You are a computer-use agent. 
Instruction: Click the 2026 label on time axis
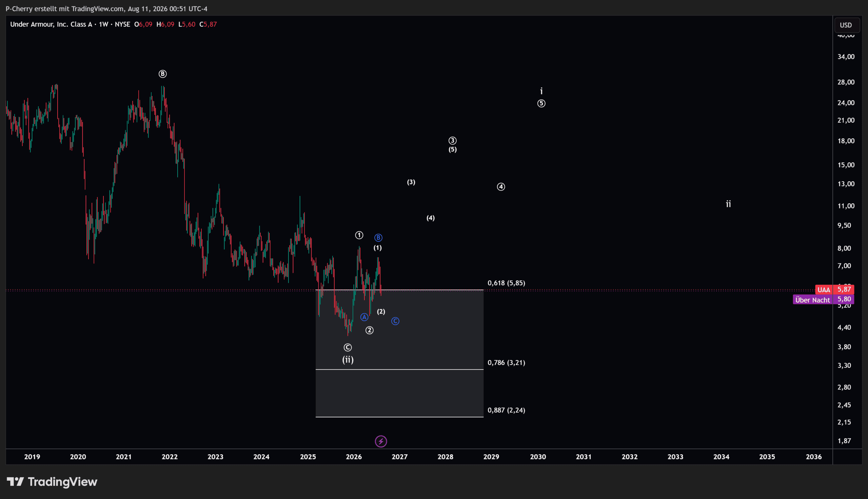(354, 457)
